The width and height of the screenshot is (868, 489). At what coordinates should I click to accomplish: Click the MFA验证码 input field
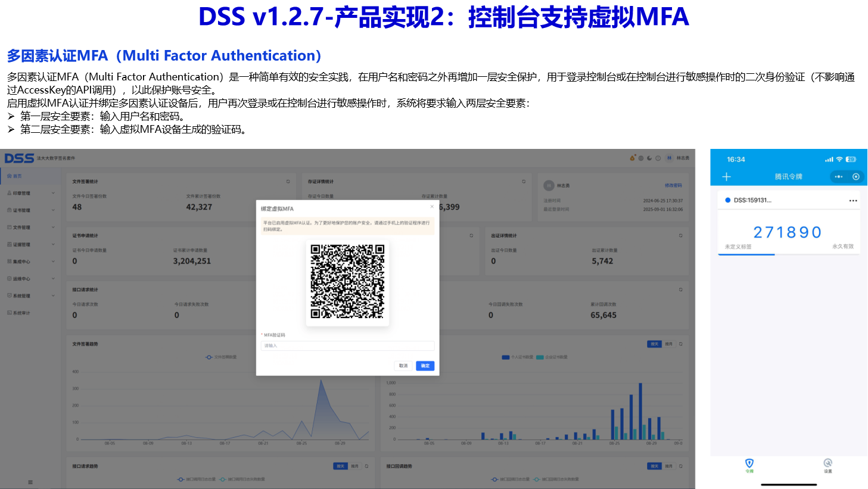347,345
